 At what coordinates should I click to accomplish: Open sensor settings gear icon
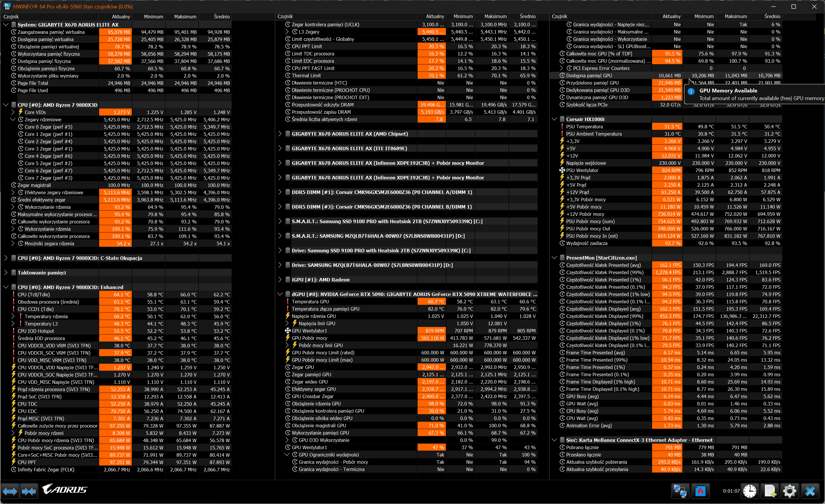coord(789,491)
